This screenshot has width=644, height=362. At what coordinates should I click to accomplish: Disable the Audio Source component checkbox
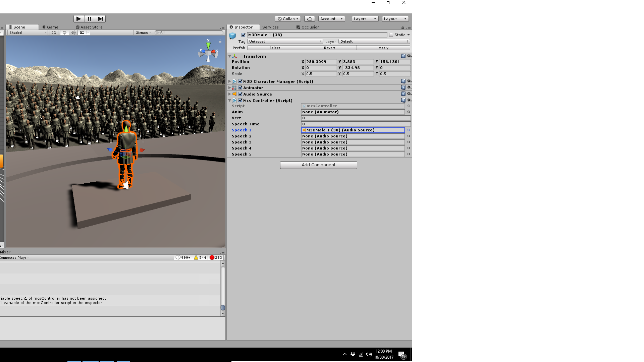point(240,94)
